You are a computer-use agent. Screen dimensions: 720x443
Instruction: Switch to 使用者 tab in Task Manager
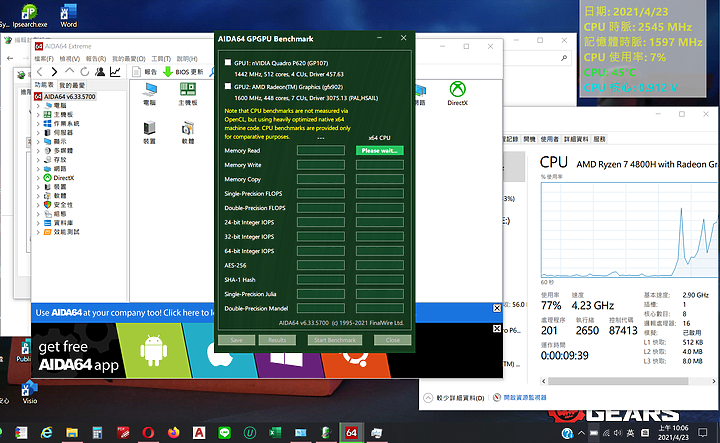point(549,139)
